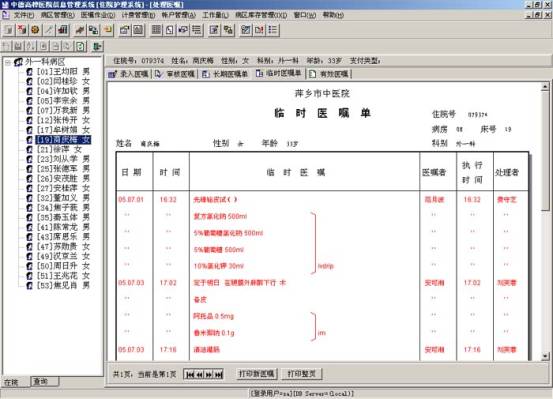Image resolution: width=553 pixels, height=399 pixels.
Task: Click the green refresh document icon
Action: click(x=81, y=46)
